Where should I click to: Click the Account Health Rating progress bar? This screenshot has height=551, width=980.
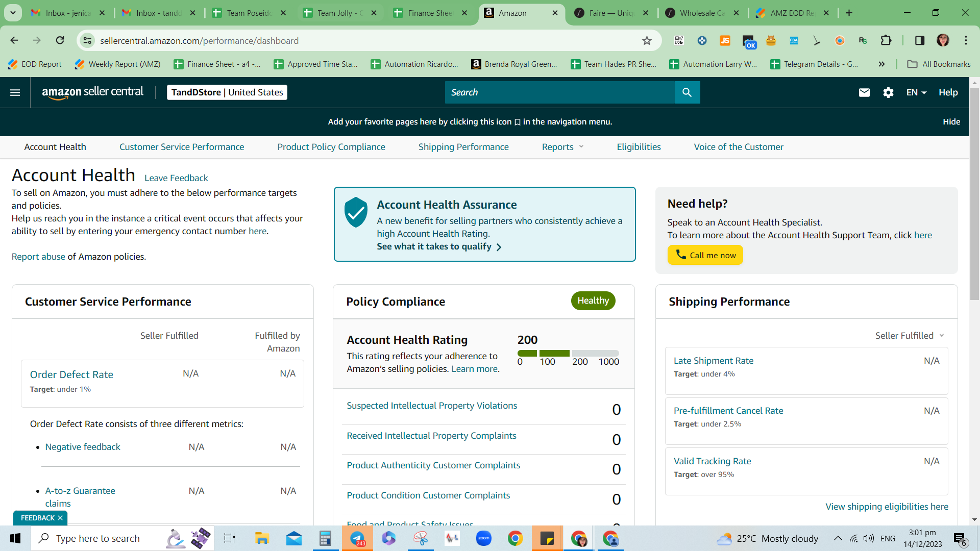pos(568,353)
